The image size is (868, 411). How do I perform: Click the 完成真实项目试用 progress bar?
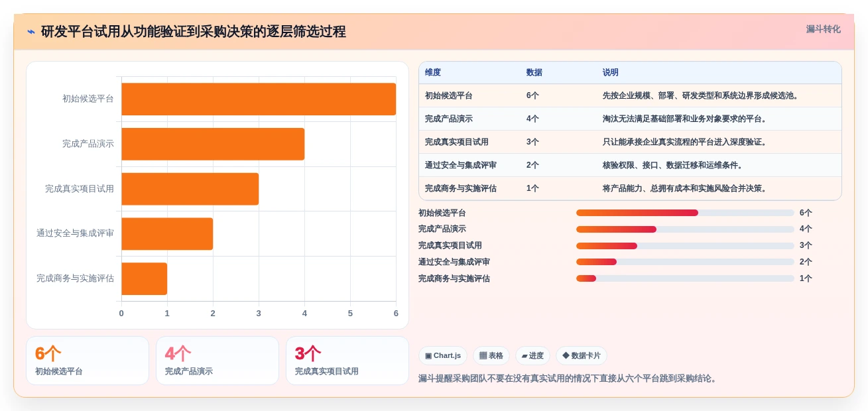[x=685, y=246]
